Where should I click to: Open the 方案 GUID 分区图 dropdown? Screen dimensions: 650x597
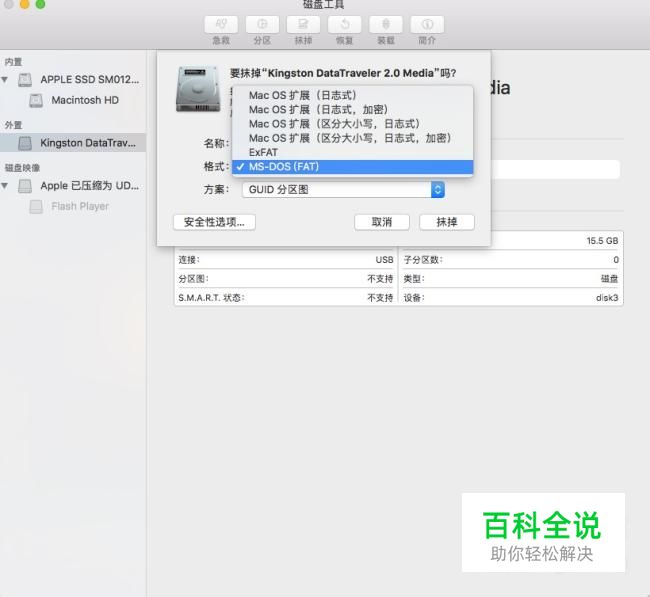[343, 189]
